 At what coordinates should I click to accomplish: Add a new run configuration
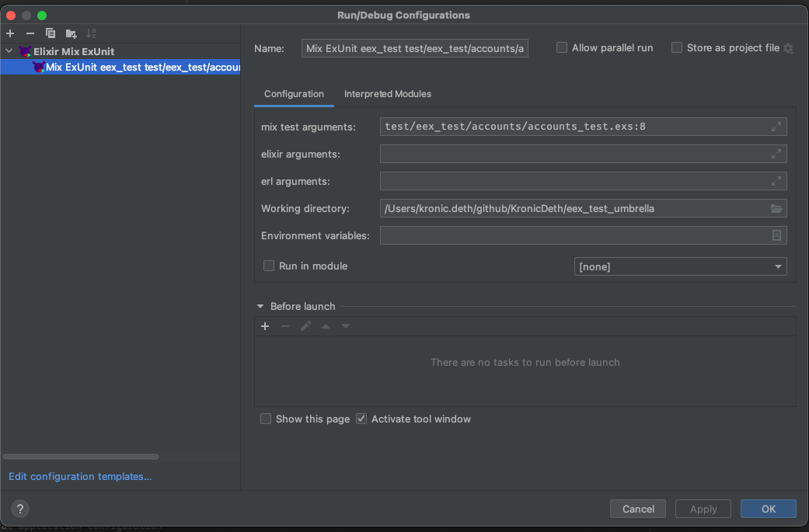pyautogui.click(x=10, y=33)
